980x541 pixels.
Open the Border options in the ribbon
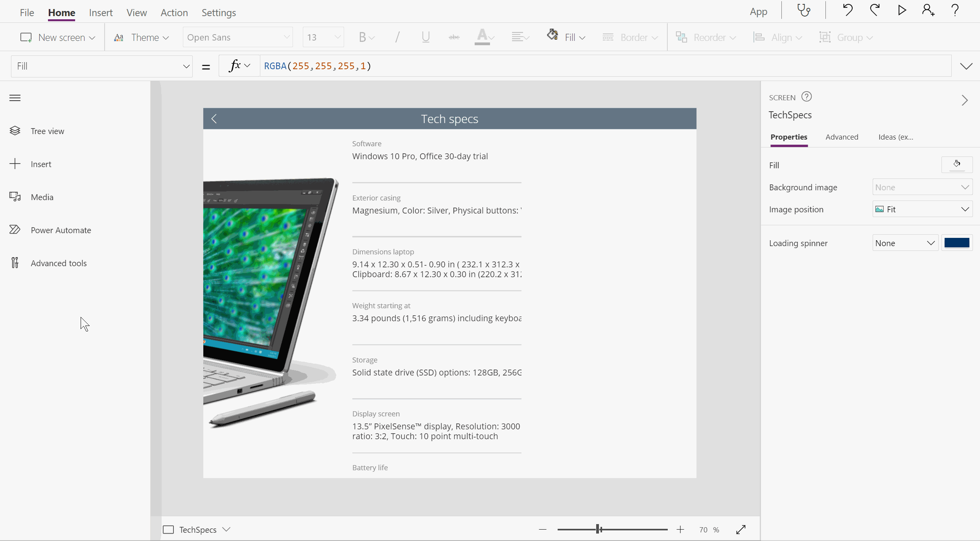(x=632, y=37)
